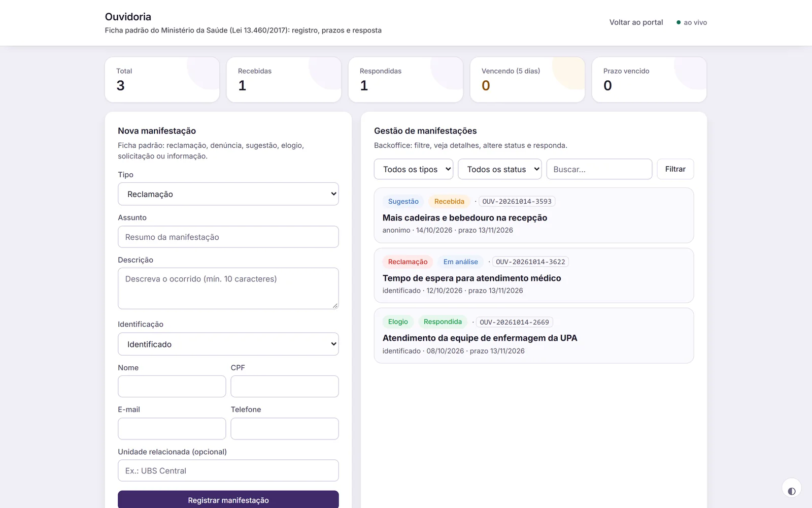Click the 'ao vivo' status indicator
This screenshot has height=508, width=812.
coord(692,22)
